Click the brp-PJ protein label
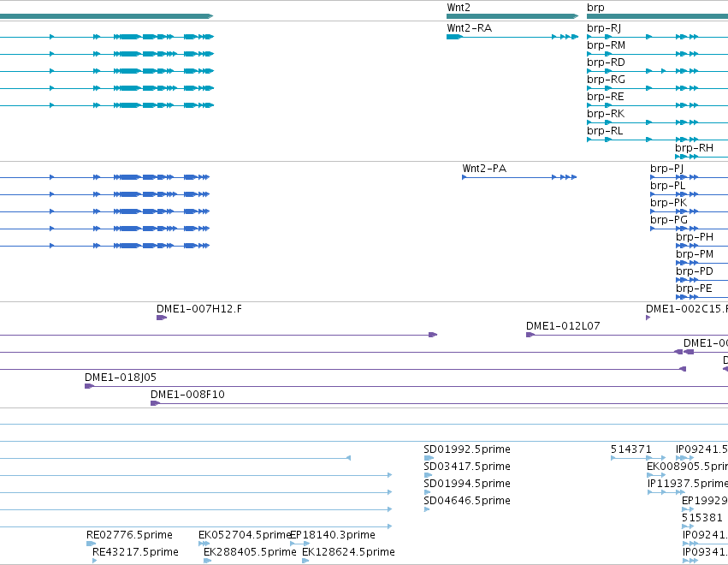 (666, 169)
